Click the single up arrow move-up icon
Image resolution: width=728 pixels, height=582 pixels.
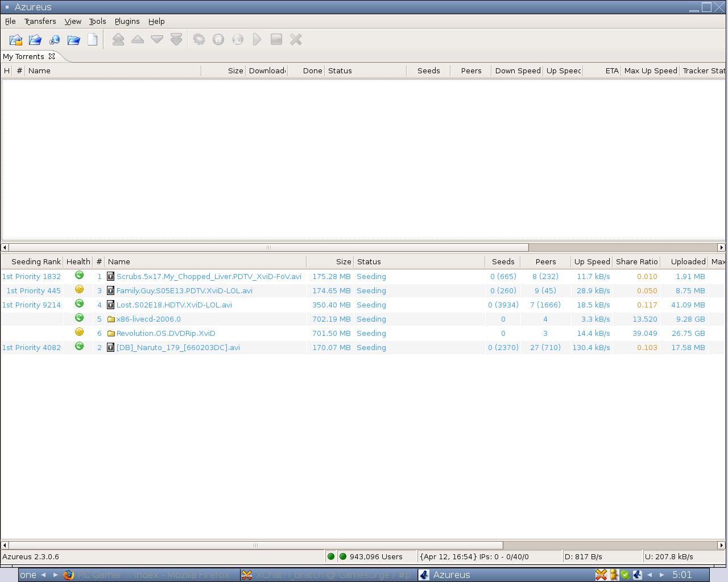138,39
